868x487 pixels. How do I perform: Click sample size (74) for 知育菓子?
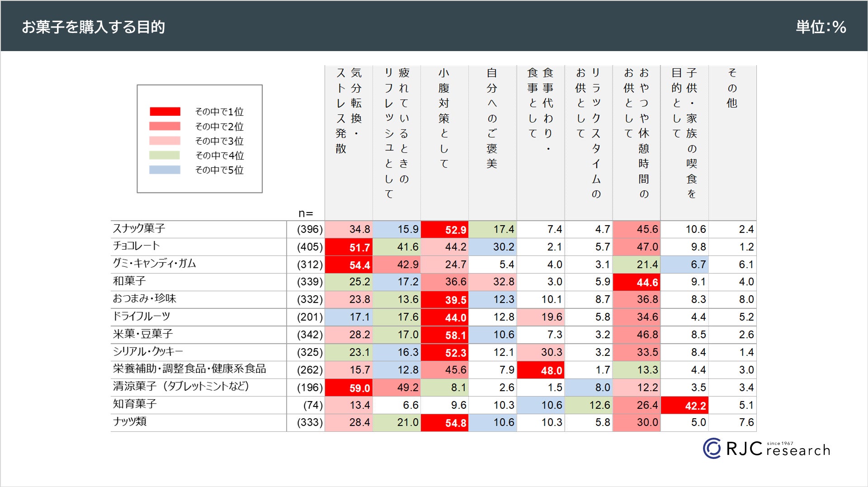pyautogui.click(x=313, y=405)
